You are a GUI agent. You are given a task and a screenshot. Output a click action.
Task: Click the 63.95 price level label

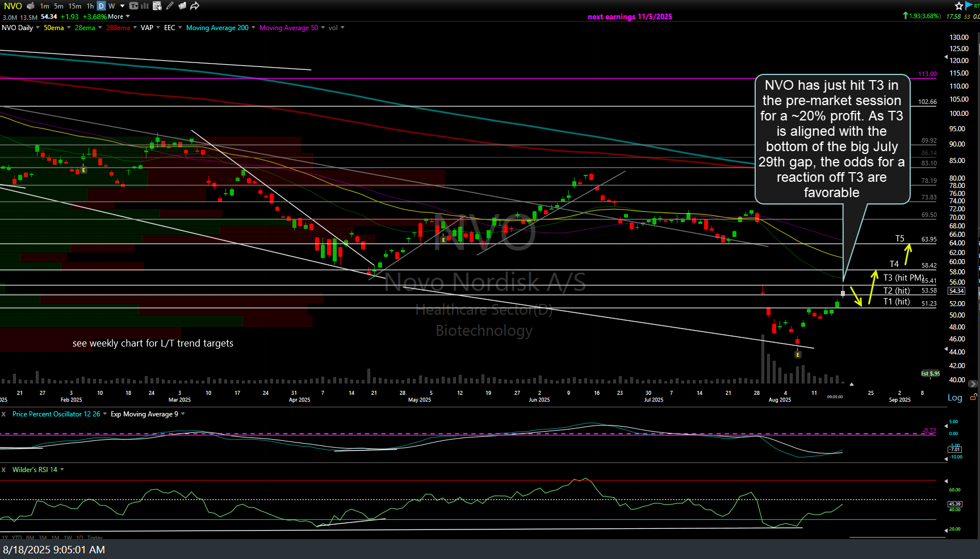click(929, 239)
